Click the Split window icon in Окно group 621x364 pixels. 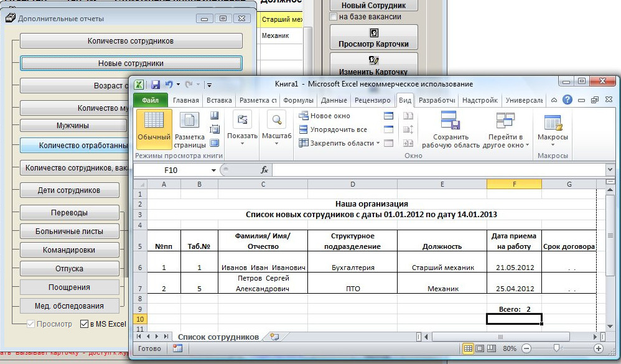[x=388, y=116]
